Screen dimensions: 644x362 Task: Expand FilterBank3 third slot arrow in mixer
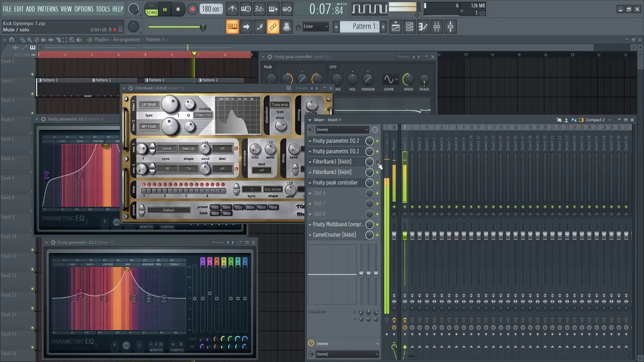[x=310, y=162]
